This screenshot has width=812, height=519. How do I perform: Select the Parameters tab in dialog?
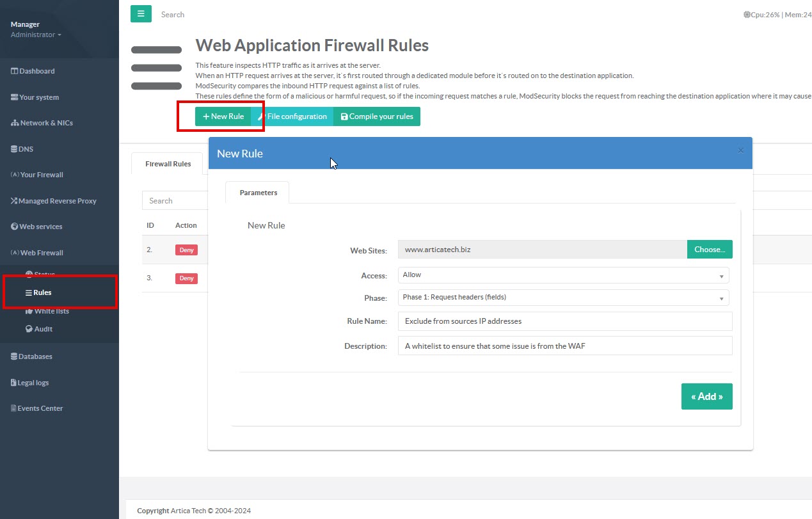click(258, 193)
